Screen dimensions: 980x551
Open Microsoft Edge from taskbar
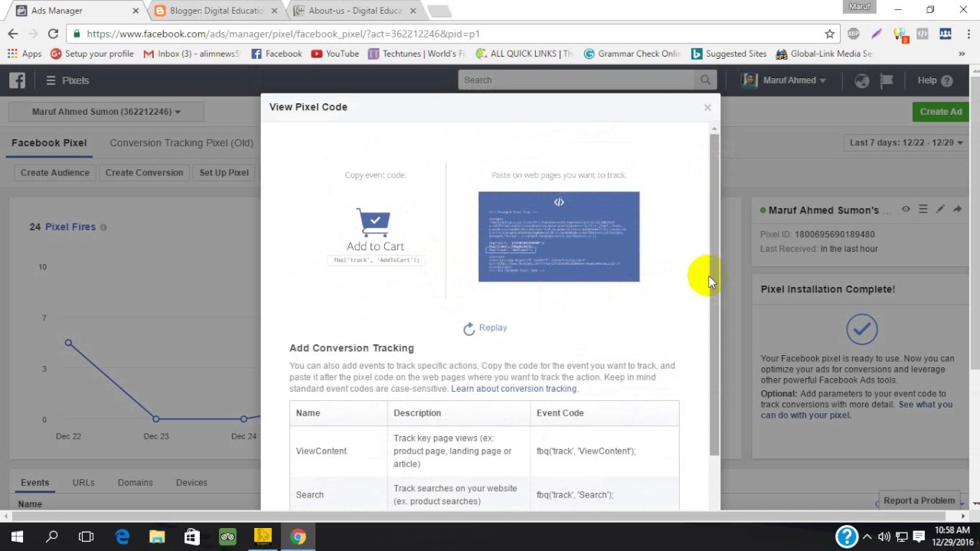point(122,536)
